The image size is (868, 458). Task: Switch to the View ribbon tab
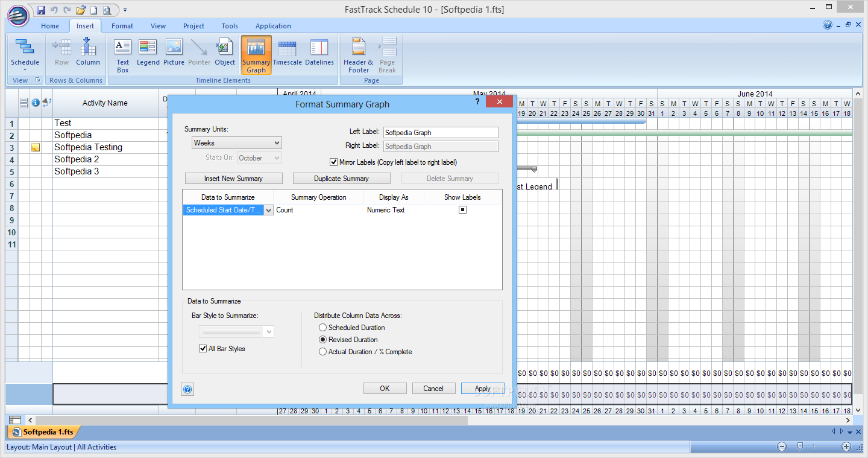pos(159,26)
